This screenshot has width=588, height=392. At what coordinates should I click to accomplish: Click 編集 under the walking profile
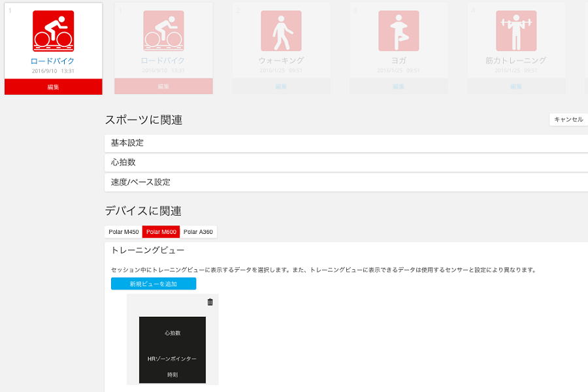281,86
